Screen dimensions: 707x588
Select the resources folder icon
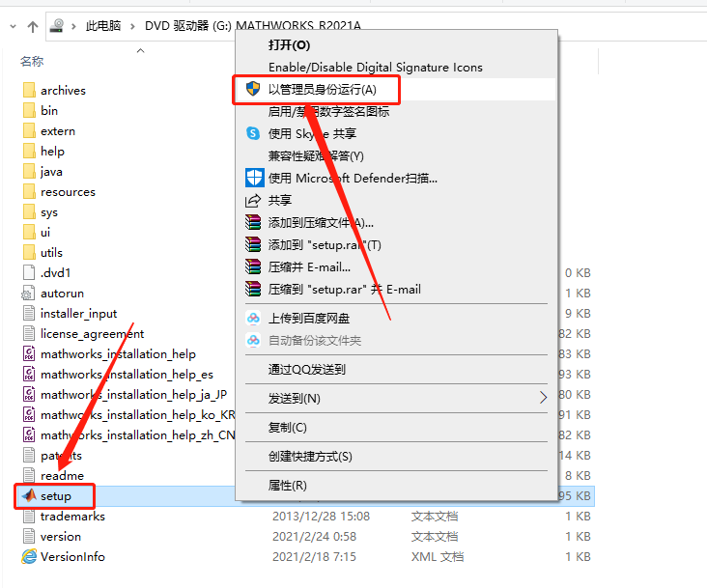(x=29, y=191)
